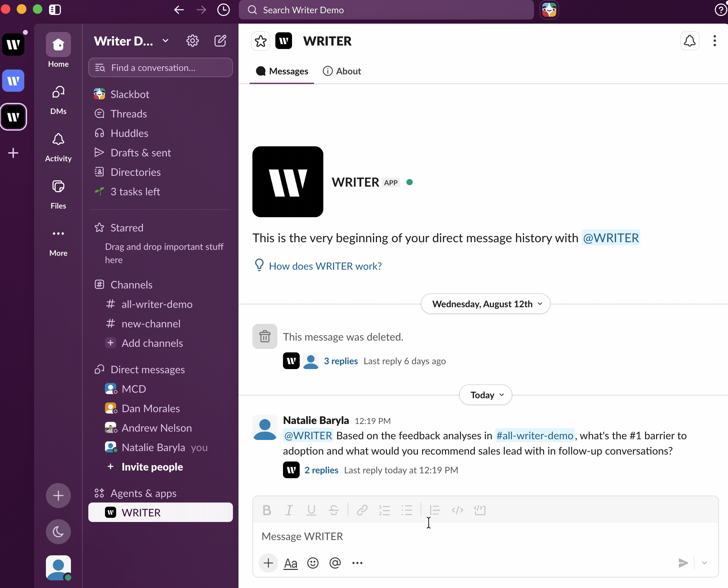Image resolution: width=728 pixels, height=588 pixels.
Task: Open workspace preferences gear icon
Action: 192,41
